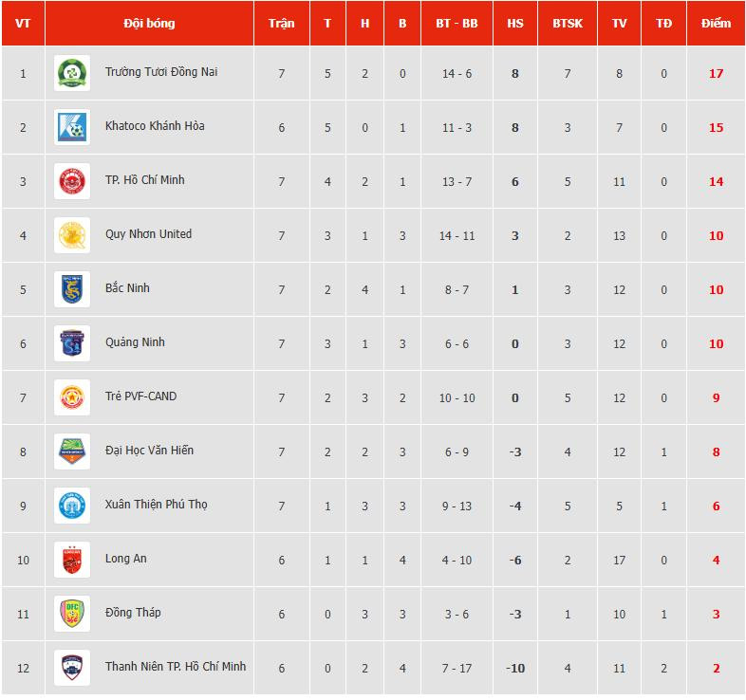Click the Đại Học Văn Hiến logo
This screenshot has width=746, height=700.
point(72,451)
